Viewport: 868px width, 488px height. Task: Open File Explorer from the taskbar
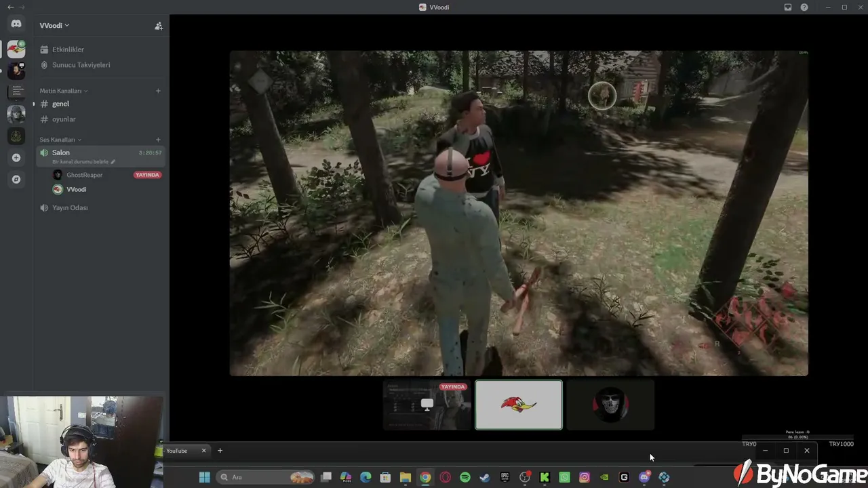point(405,477)
